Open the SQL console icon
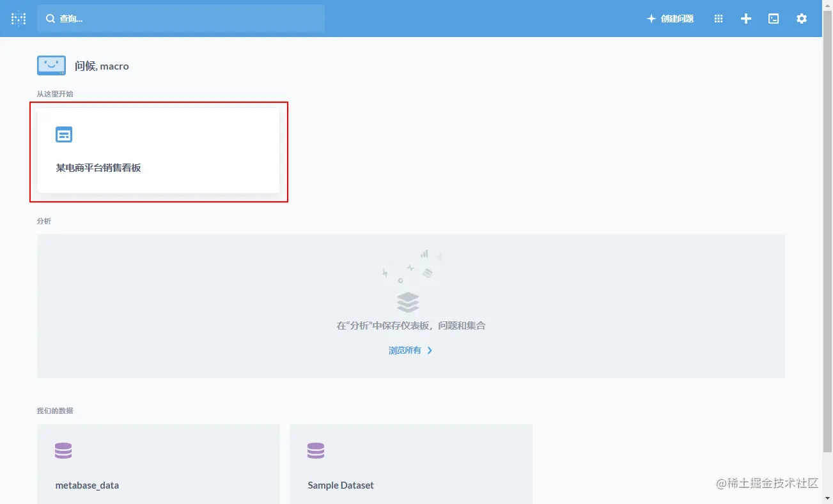833x504 pixels. coord(774,19)
